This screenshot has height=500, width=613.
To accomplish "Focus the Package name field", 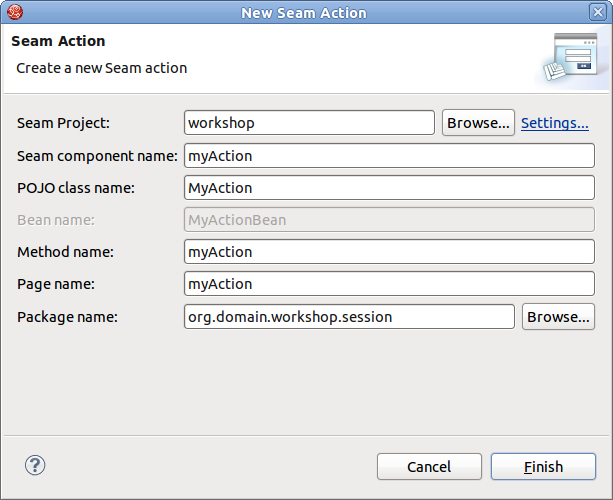I will coord(349,317).
